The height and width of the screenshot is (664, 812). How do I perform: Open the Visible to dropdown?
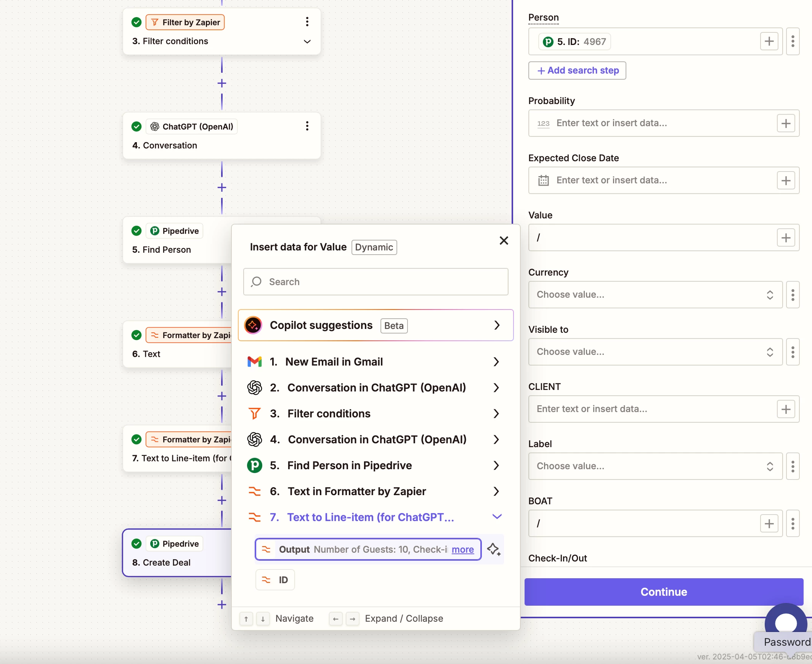pyautogui.click(x=656, y=352)
